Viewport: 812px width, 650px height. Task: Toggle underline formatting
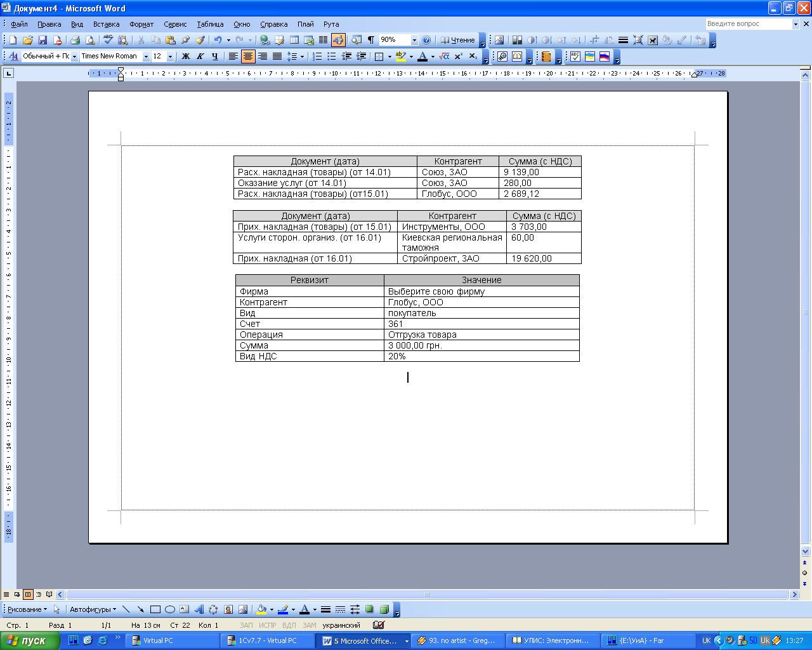point(215,56)
